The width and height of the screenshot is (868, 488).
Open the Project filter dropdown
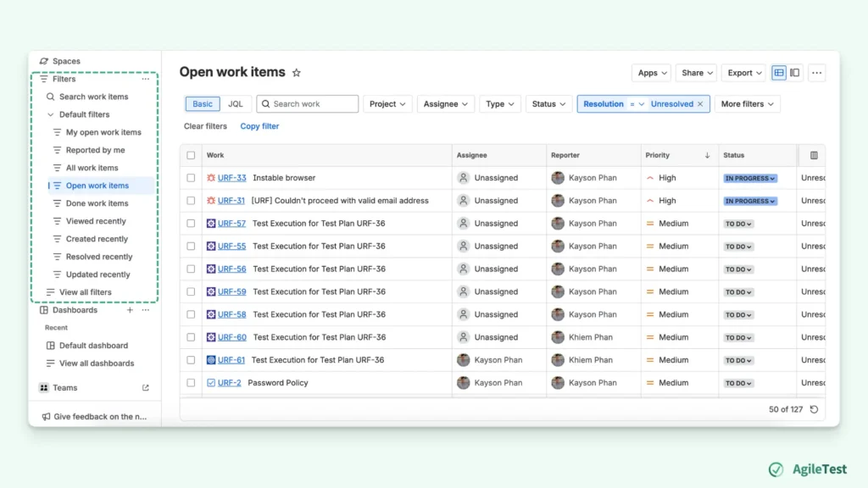point(387,104)
